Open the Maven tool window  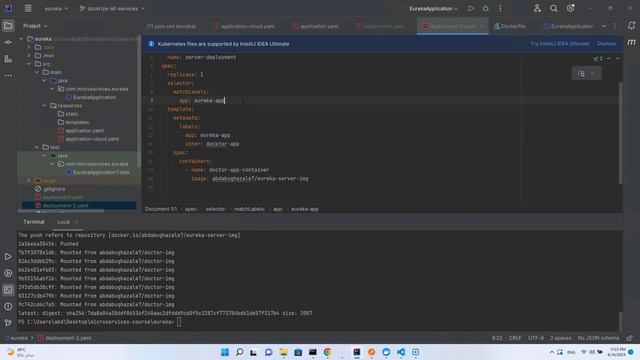tap(631, 42)
